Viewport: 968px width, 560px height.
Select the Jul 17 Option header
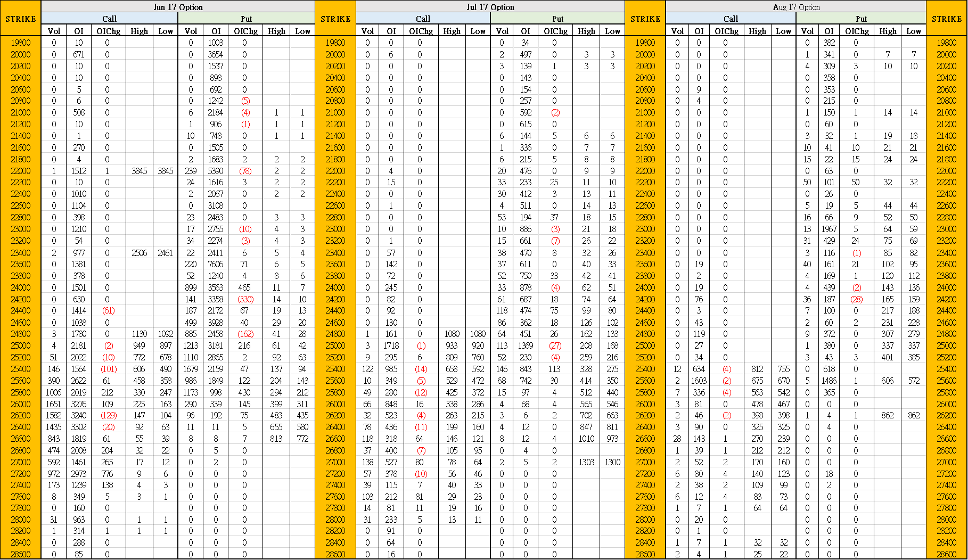point(490,7)
